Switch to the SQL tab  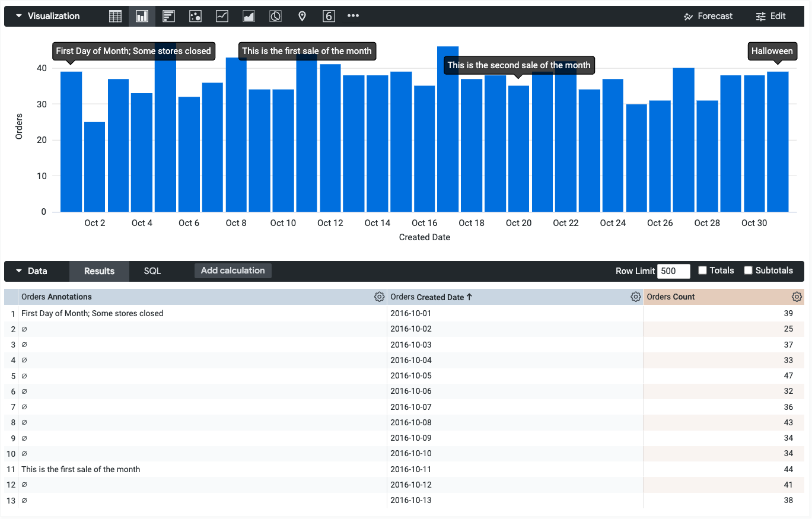click(x=152, y=271)
